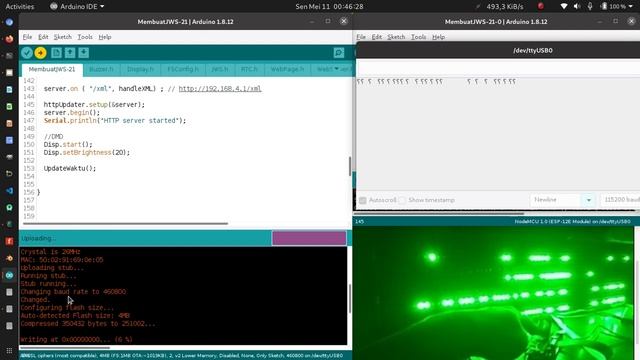
Task: Click the Disp.setBrightness(20); code line
Action: tap(87, 152)
